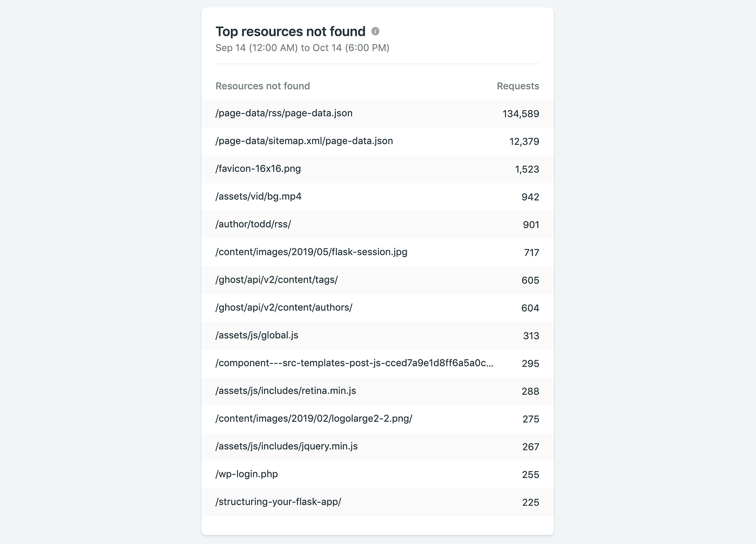Viewport: 756px width, 544px height.
Task: Click the /favicon-16x16.png resource entry
Action: (x=258, y=169)
